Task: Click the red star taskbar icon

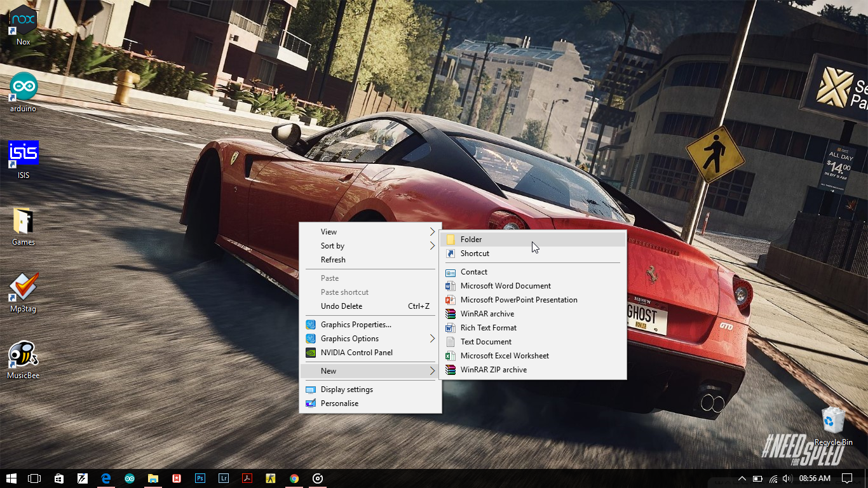Action: [177, 478]
